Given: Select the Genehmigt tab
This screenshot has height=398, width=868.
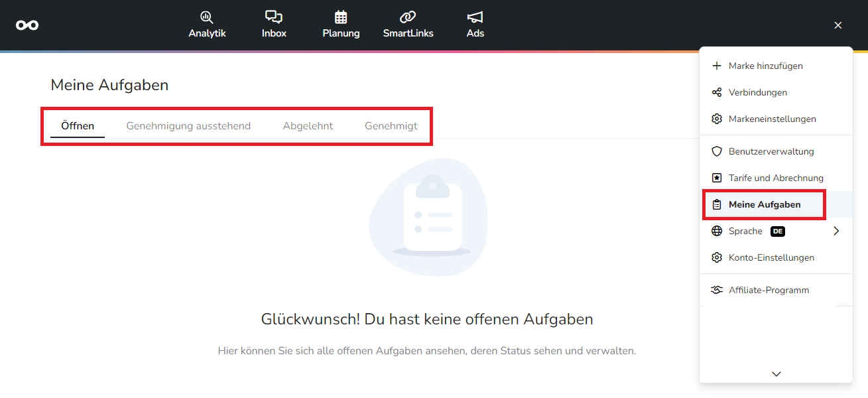Looking at the screenshot, I should pyautogui.click(x=391, y=125).
